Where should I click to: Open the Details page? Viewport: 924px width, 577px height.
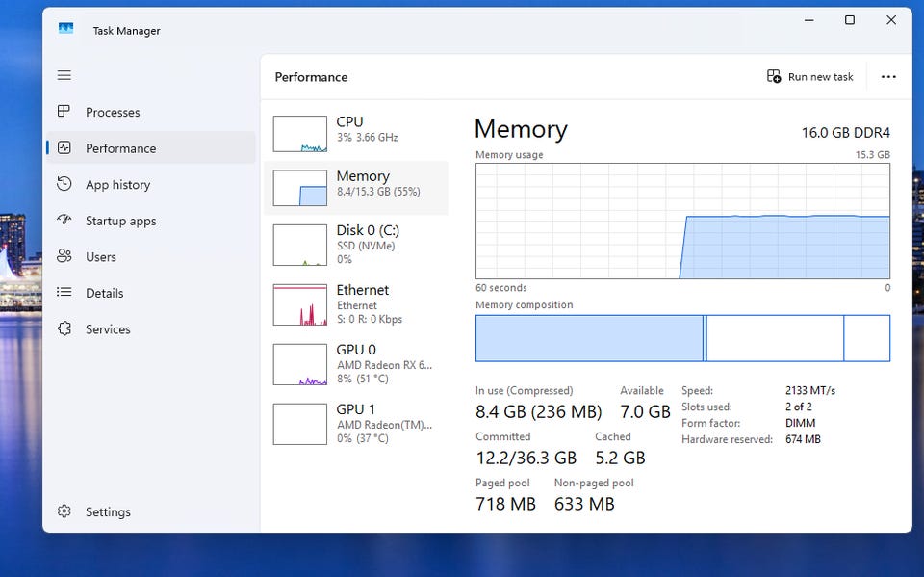pos(151,293)
